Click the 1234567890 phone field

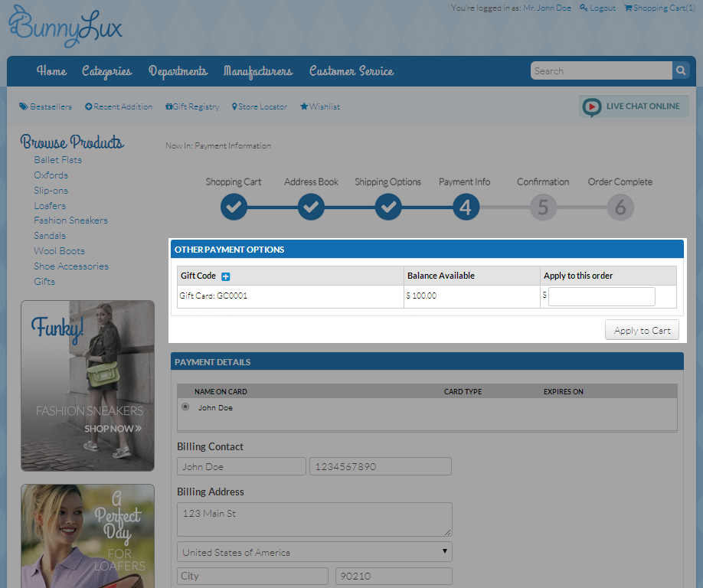pyautogui.click(x=380, y=466)
